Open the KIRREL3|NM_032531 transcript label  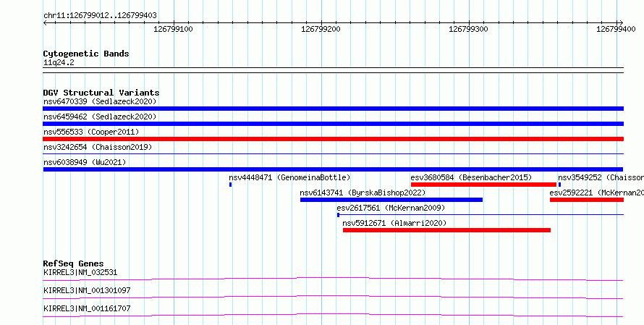(80, 272)
